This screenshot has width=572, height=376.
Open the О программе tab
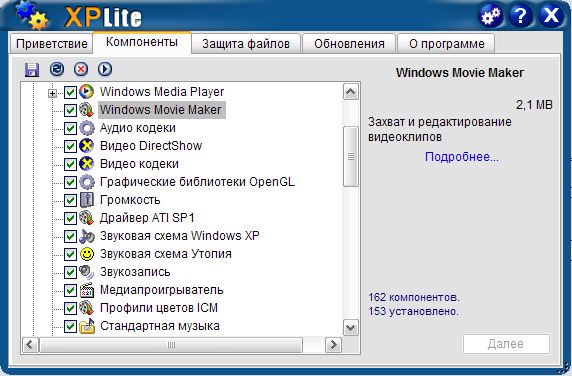click(x=447, y=44)
